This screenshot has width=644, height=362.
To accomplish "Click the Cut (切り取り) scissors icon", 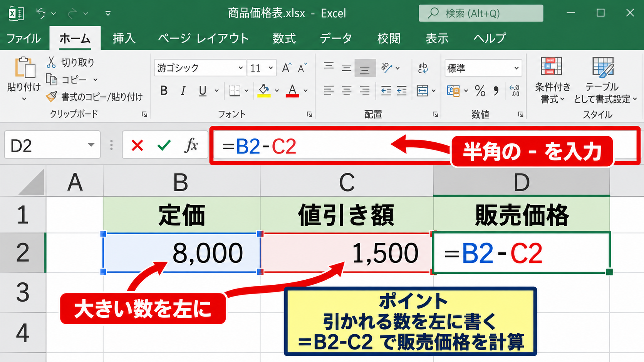I will 51,62.
